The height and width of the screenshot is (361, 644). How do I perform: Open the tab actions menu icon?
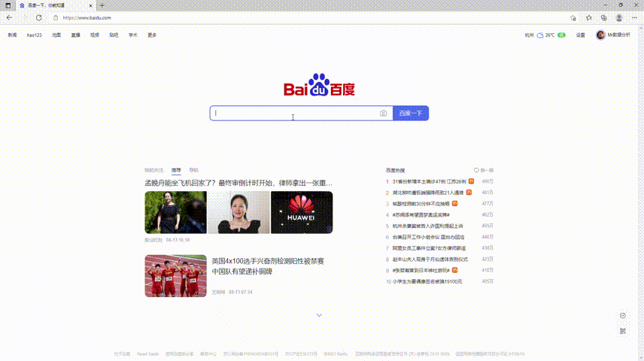[8, 5]
